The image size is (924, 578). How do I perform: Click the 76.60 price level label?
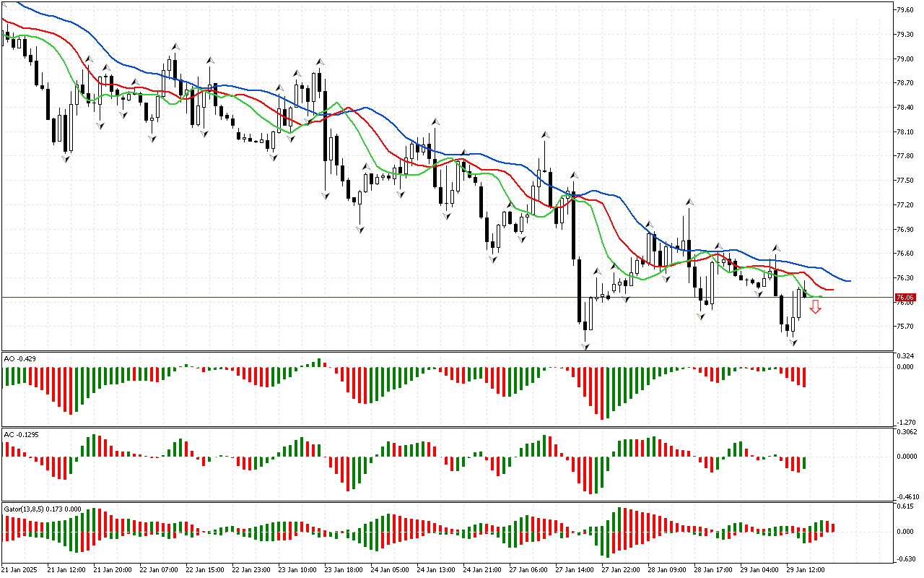pos(905,254)
